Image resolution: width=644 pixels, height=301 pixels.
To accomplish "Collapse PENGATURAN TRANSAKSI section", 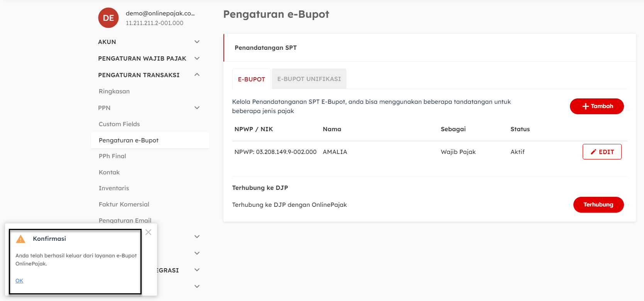I will coord(197,75).
